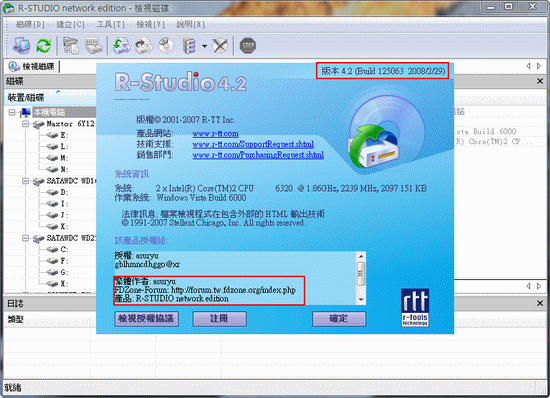Viewport: 550px width, 398px height.
Task: Click the scan drive toolbar icon
Action: pos(94,46)
